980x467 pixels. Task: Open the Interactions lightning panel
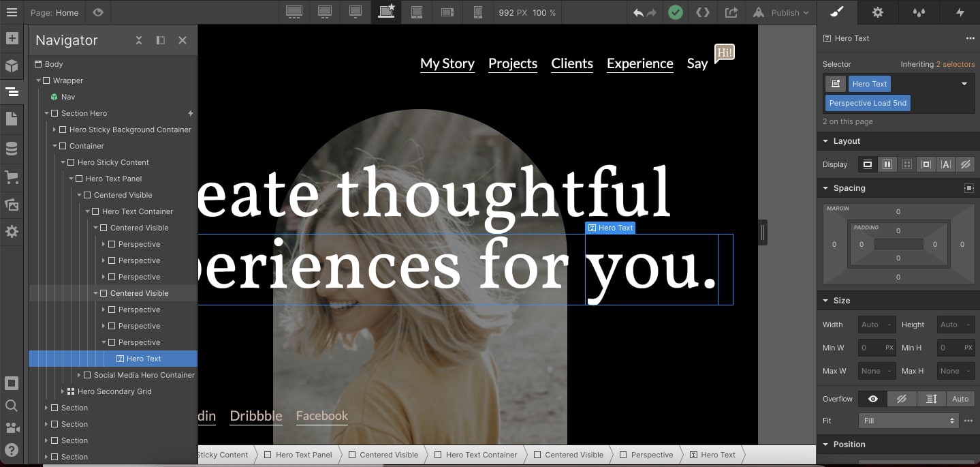(960, 12)
